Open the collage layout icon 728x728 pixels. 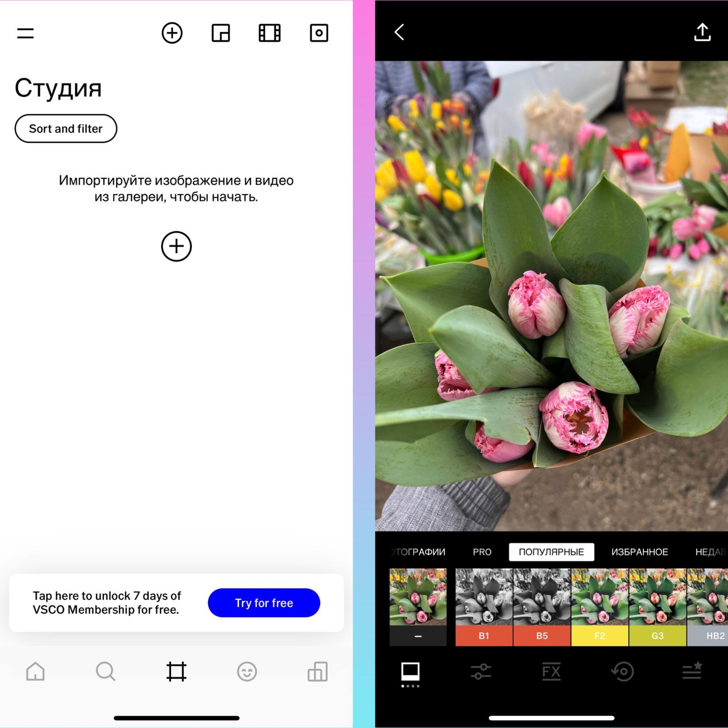[x=221, y=33]
